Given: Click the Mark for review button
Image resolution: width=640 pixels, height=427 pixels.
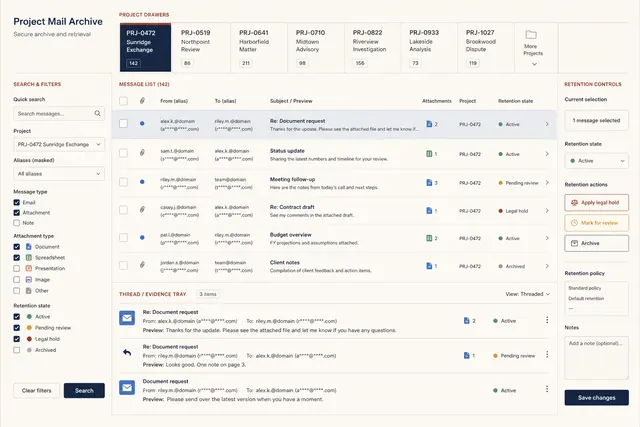Looking at the screenshot, I should 596,223.
